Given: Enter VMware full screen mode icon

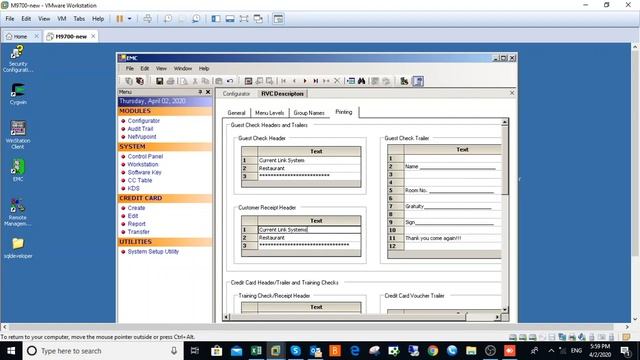Looking at the screenshot, I should click(x=244, y=19).
